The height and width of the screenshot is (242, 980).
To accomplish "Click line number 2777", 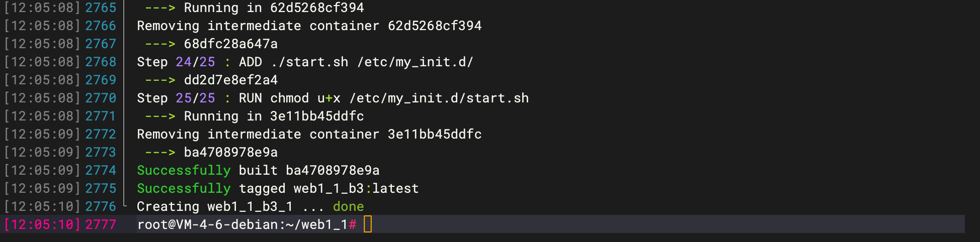I will [x=101, y=224].
